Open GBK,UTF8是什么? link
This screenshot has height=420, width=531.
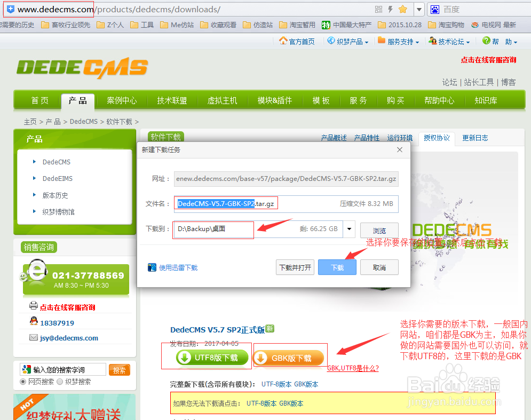pos(353,368)
